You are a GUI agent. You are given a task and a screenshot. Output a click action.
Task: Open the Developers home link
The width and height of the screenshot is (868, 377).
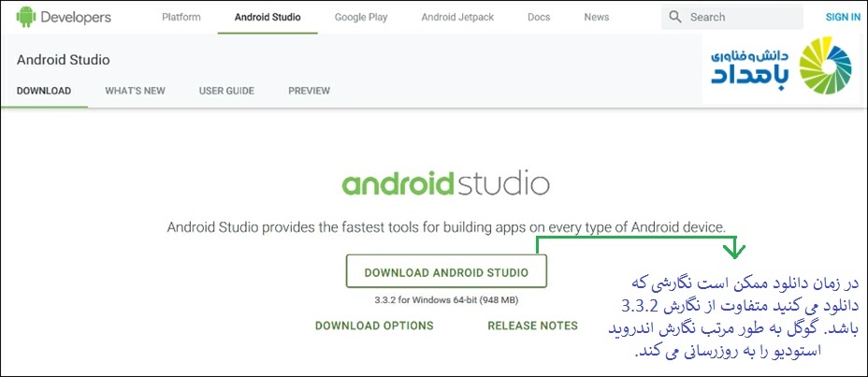point(64,17)
